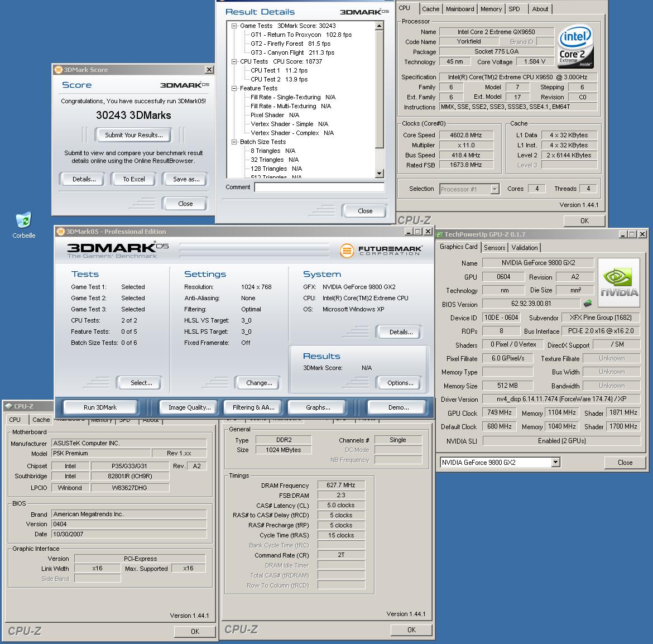Open the About tab in top CPU-Z
Image resolution: width=653 pixels, height=644 pixels.
pyautogui.click(x=540, y=9)
